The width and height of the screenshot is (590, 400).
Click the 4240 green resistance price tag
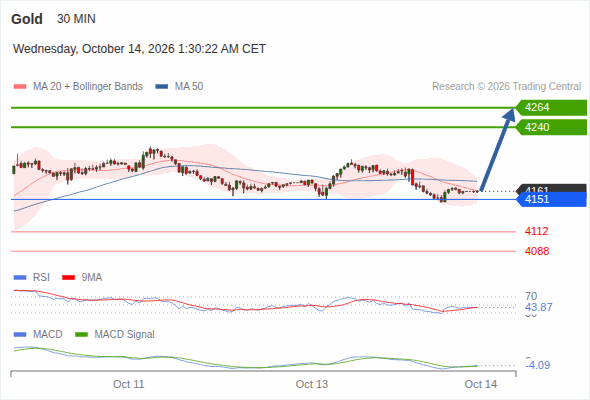tap(551, 127)
